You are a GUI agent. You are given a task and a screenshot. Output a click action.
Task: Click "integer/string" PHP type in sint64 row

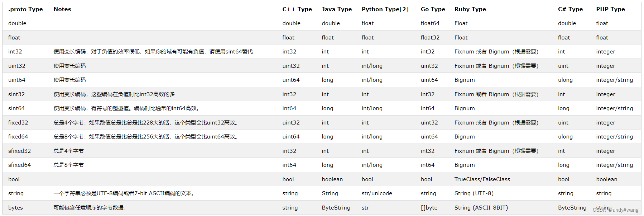coord(615,108)
